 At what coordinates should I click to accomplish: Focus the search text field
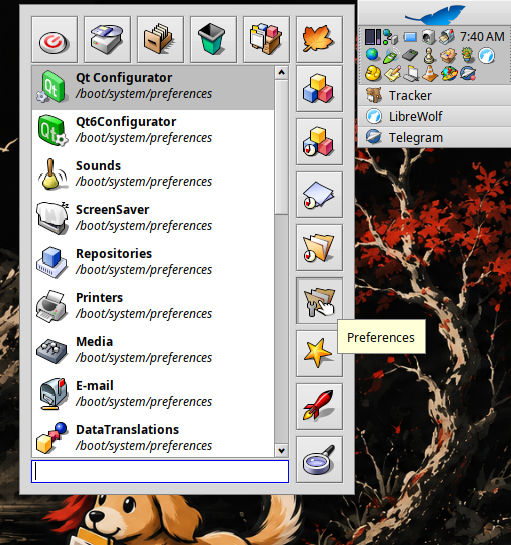tap(160, 472)
